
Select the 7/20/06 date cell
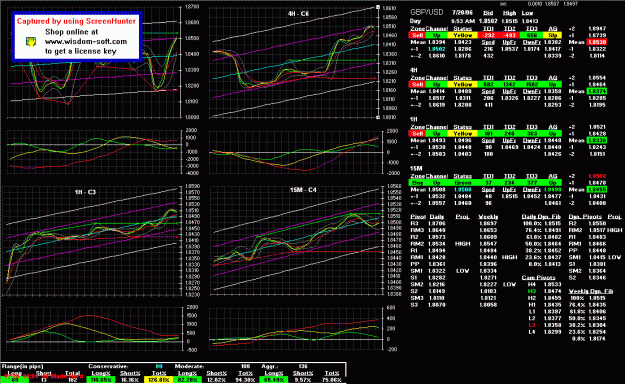(x=462, y=13)
